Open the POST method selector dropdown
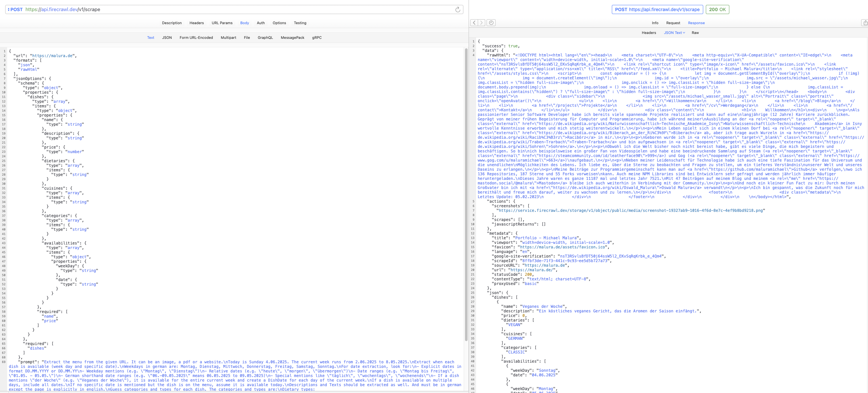This screenshot has width=868, height=393. [x=15, y=9]
